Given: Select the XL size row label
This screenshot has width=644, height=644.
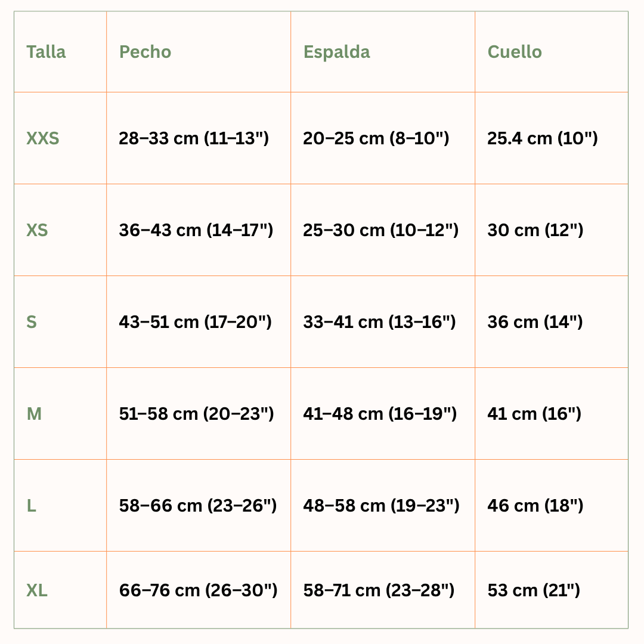Looking at the screenshot, I should tap(37, 591).
